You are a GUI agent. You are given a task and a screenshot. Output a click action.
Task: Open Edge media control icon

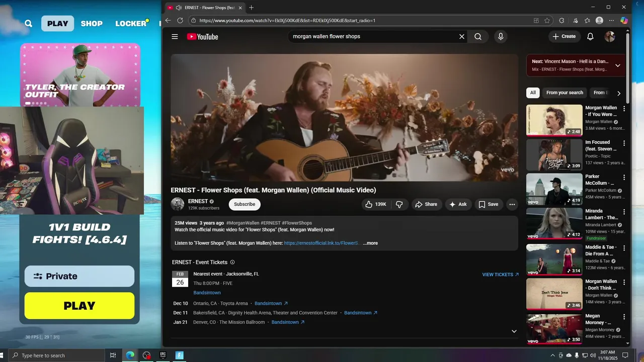575,21
